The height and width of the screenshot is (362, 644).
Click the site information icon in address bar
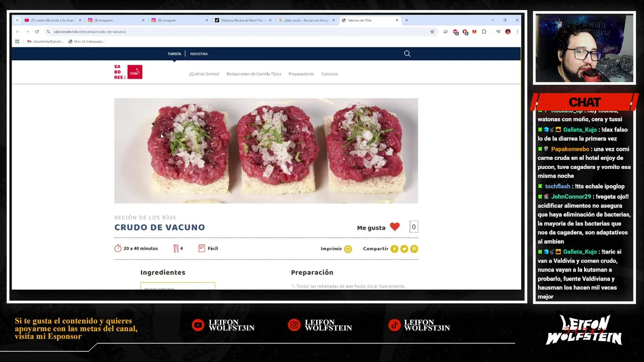pos(48,32)
